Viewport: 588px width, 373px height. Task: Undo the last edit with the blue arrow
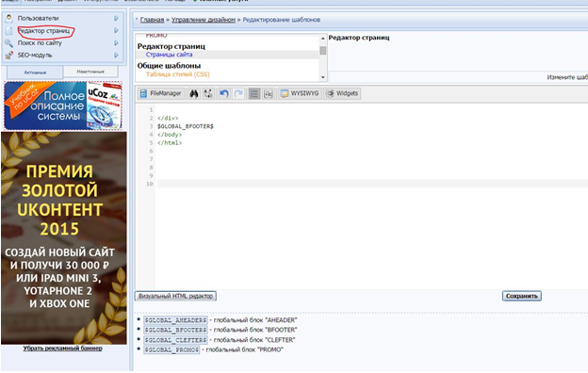(x=224, y=93)
